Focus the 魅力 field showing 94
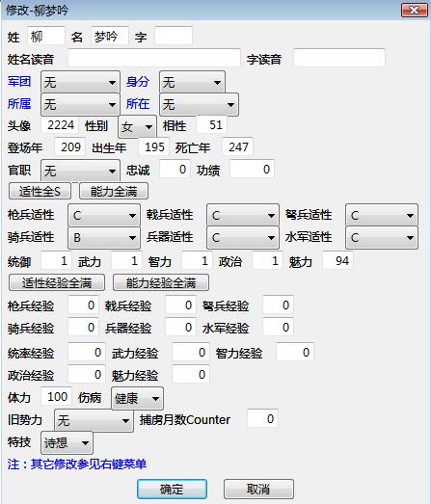The width and height of the screenshot is (431, 504). (337, 261)
